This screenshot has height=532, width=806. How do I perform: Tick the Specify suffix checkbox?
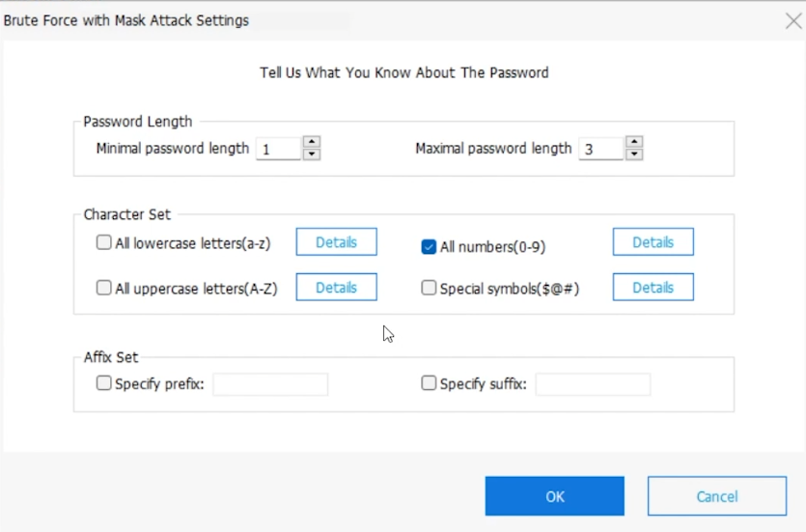point(430,383)
